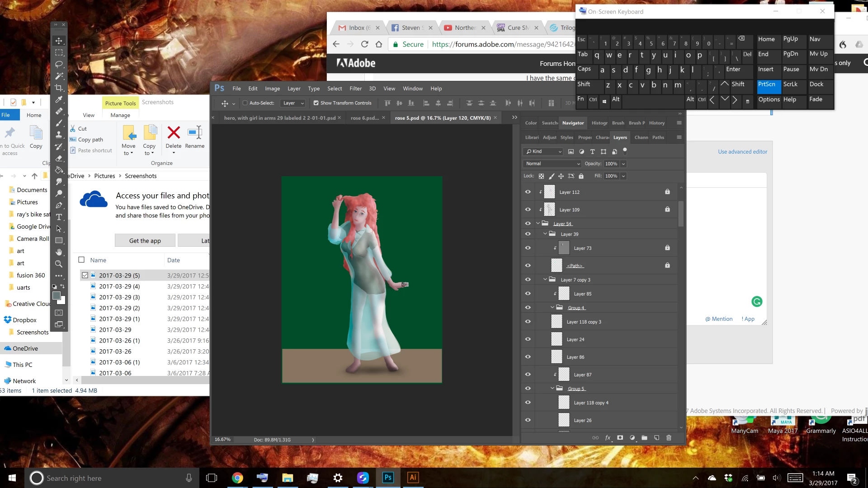Hide Layer 112 with eye icon

coord(528,192)
